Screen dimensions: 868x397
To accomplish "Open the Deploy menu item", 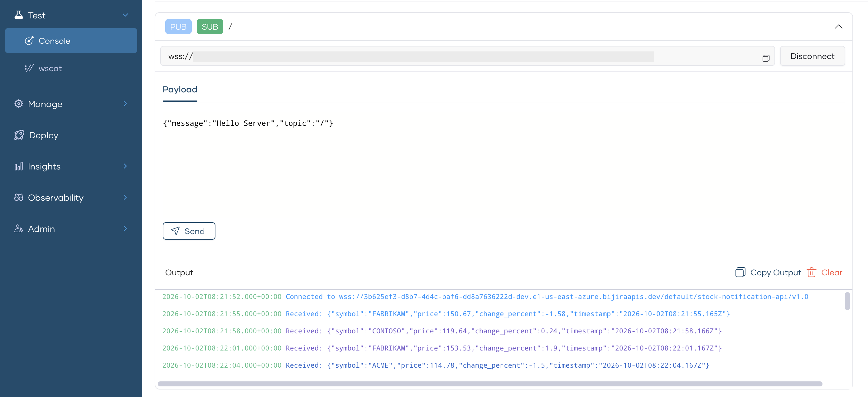I will click(71, 135).
